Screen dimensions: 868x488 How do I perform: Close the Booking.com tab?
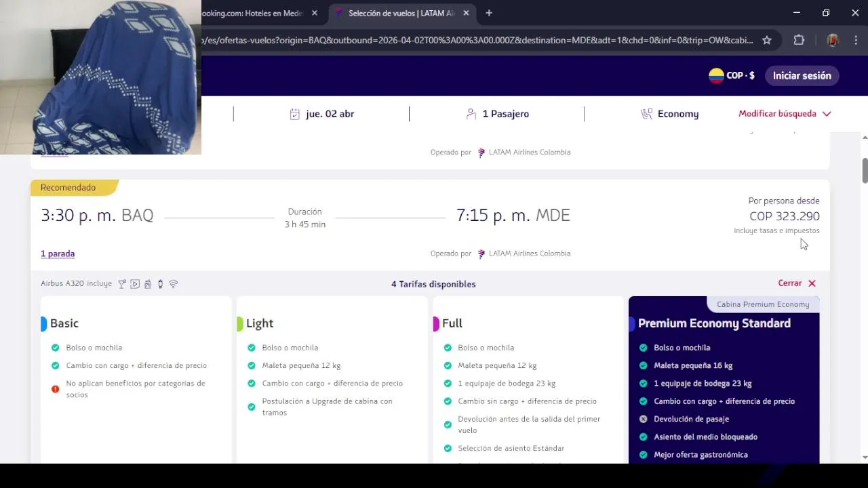[x=315, y=13]
